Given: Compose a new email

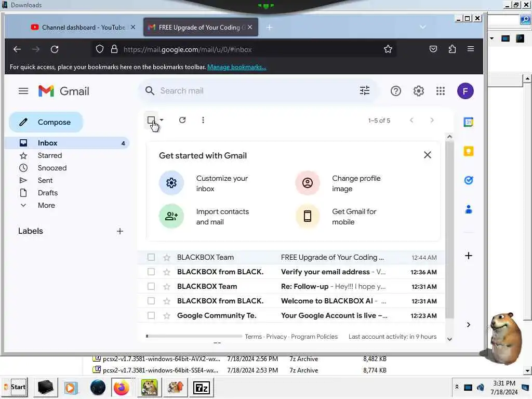Looking at the screenshot, I should point(46,122).
